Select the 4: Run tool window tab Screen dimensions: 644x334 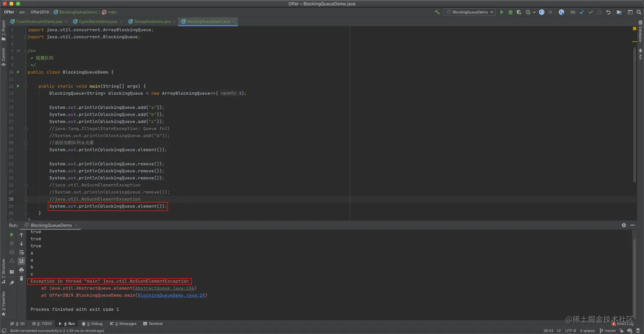pyautogui.click(x=66, y=324)
